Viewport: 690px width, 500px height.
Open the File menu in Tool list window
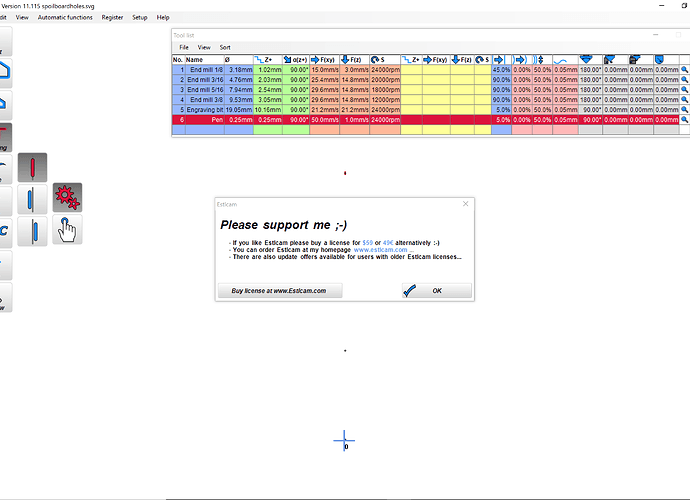184,47
